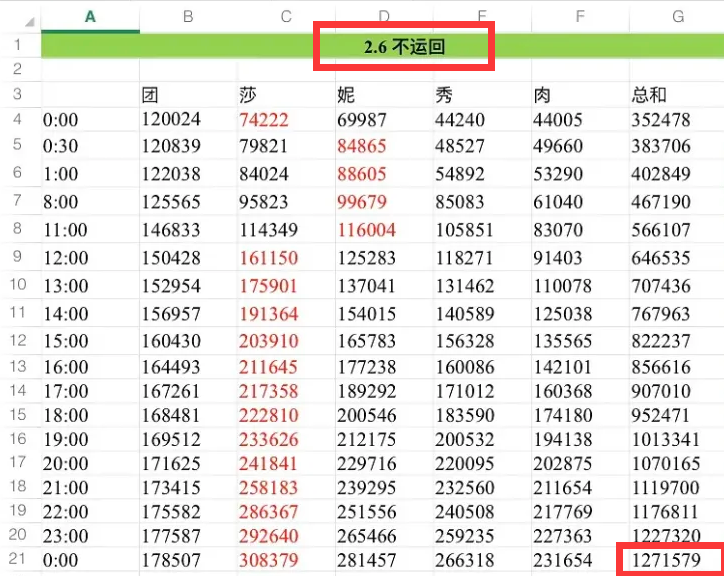Image resolution: width=724 pixels, height=576 pixels.
Task: Click the select-all corner triangle
Action: pos(30,21)
